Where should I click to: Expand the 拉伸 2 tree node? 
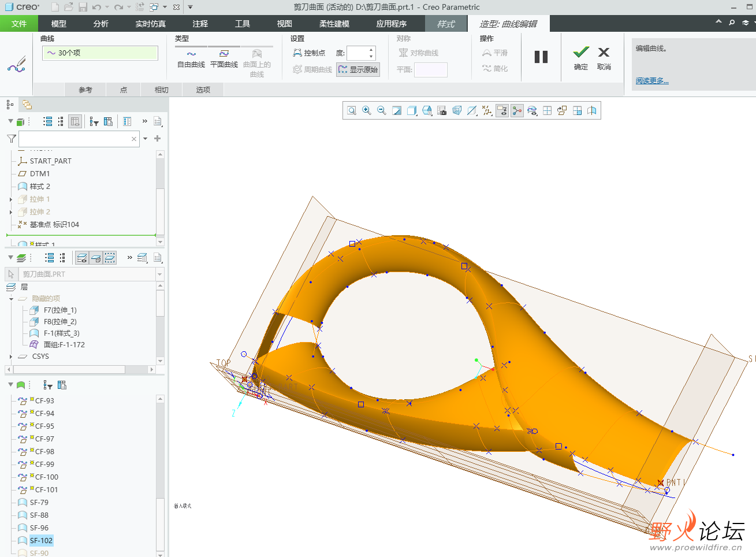pos(11,212)
